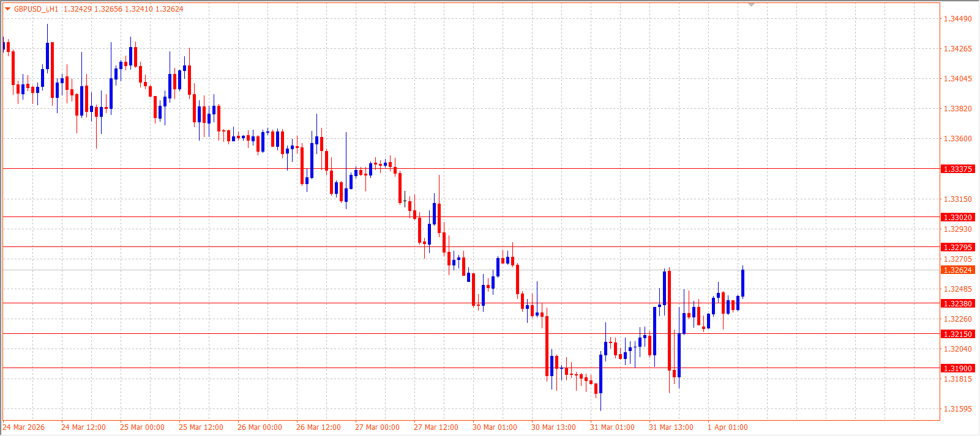Click the grey chart shift triangle marker
Image resolution: width=980 pixels, height=436 pixels.
pyautogui.click(x=752, y=5)
